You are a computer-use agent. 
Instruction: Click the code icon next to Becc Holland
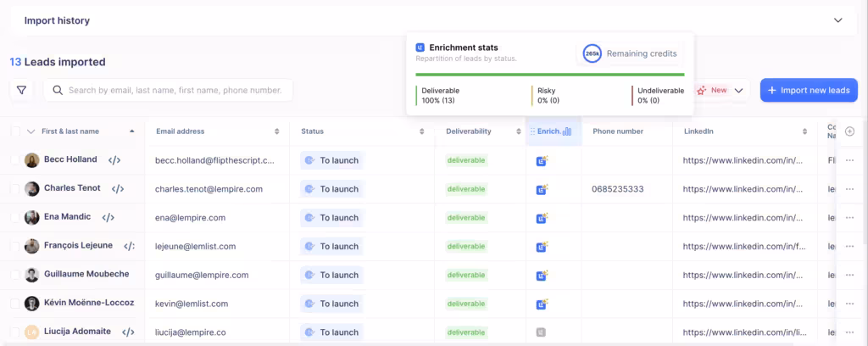pyautogui.click(x=114, y=159)
